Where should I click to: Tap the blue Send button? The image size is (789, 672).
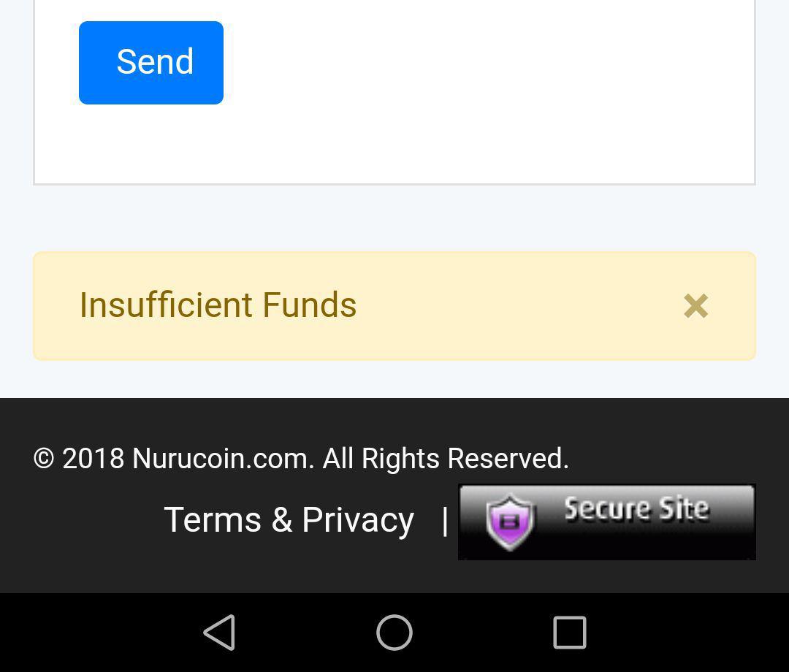[151, 63]
